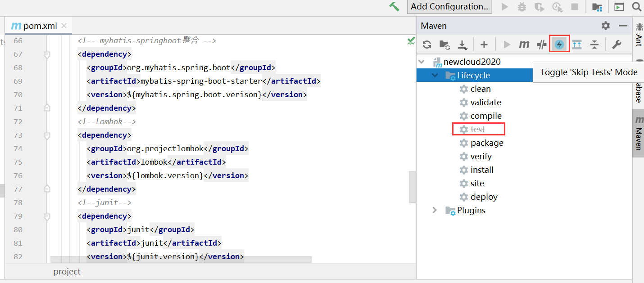644x283 pixels.
Task: Click the green inspection checkmark indicator
Action: [411, 41]
